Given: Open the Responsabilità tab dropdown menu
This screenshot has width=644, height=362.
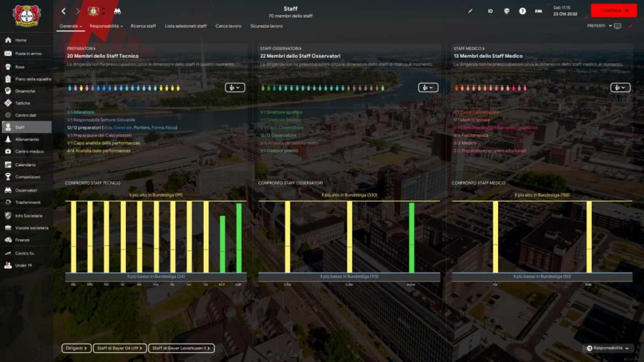Looking at the screenshot, I should (106, 26).
